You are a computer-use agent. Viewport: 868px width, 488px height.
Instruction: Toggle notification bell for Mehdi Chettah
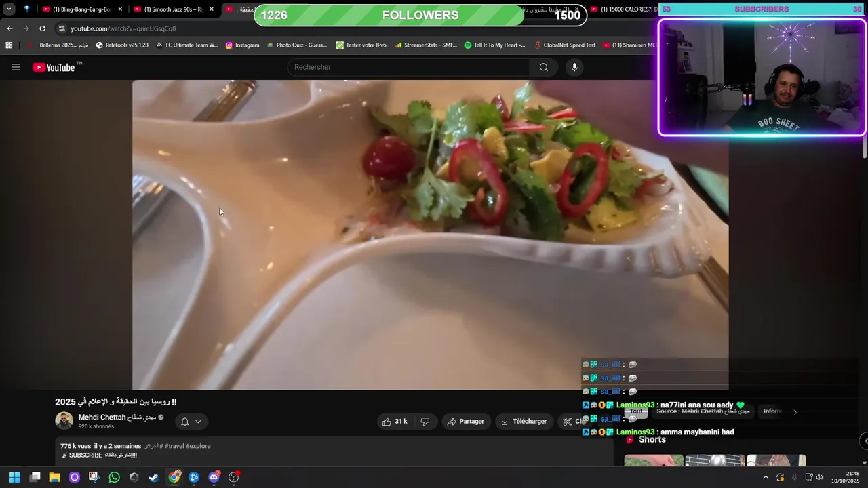pos(184,422)
